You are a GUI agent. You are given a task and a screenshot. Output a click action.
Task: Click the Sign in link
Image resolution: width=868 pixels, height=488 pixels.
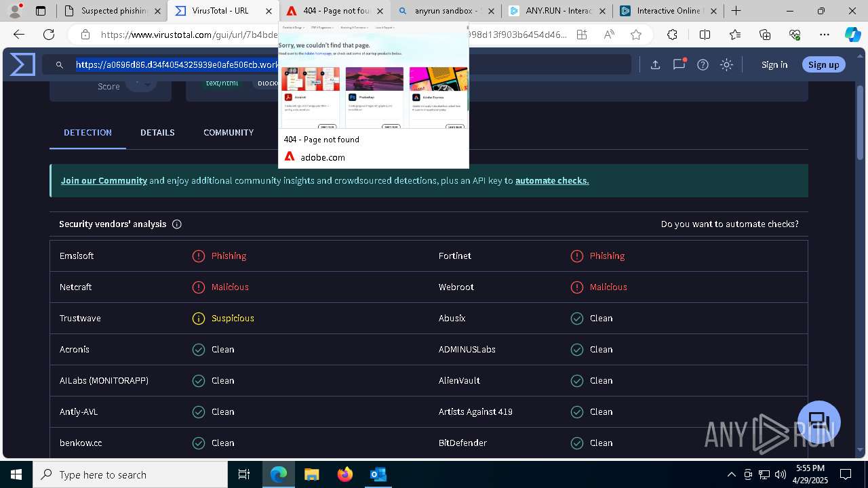tap(774, 65)
